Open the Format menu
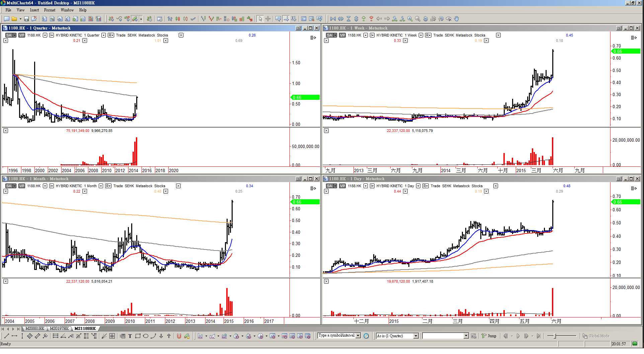The image size is (644, 354). tap(50, 10)
